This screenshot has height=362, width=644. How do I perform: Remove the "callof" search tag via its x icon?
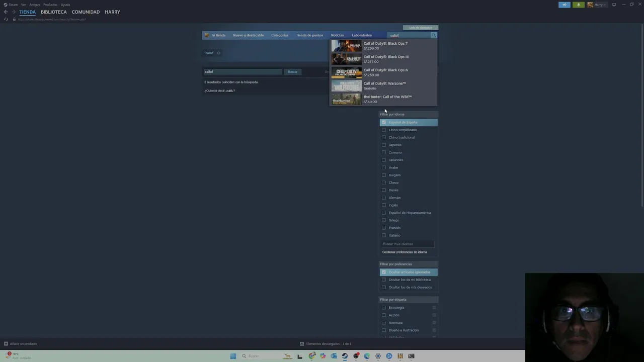218,53
